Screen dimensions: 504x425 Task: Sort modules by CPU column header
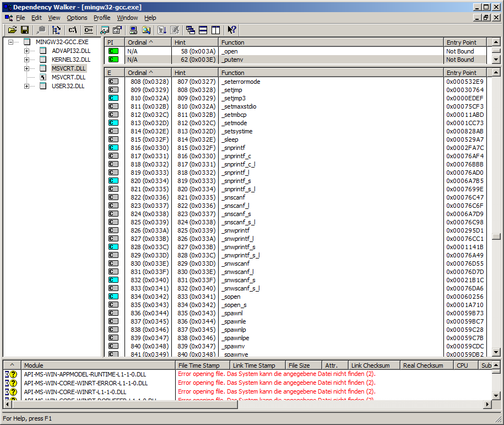click(466, 365)
